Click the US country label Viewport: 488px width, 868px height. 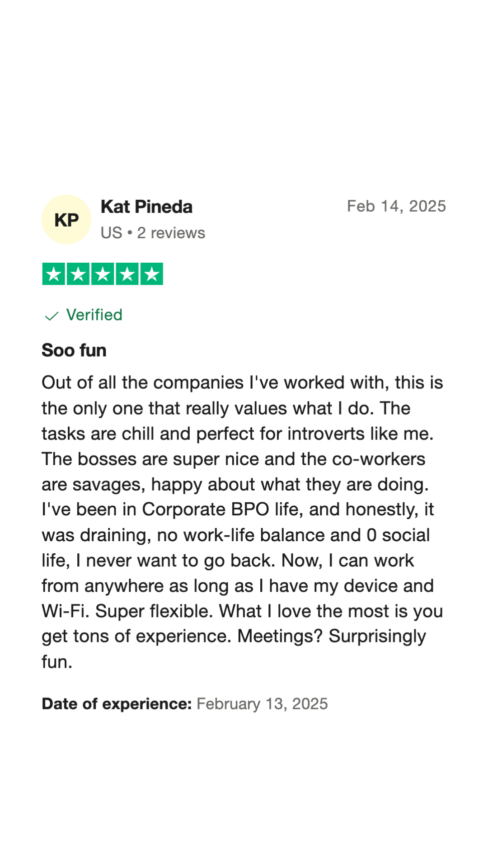click(x=111, y=233)
